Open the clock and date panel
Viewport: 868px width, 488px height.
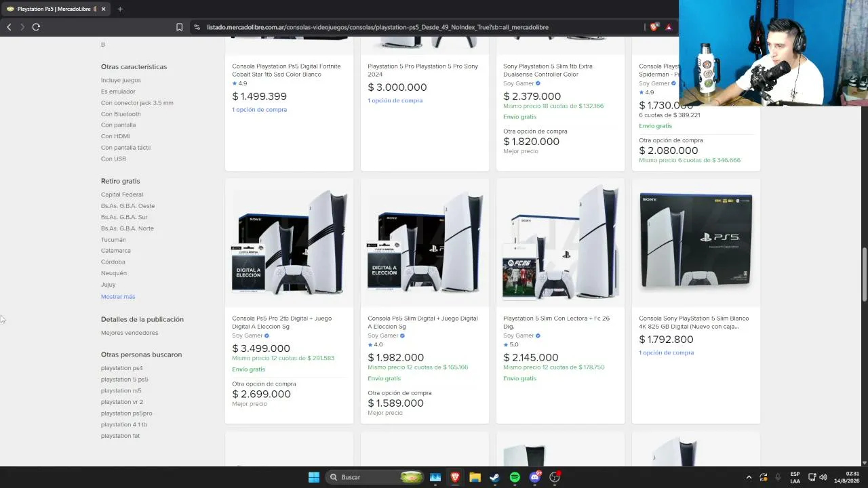pos(847,477)
